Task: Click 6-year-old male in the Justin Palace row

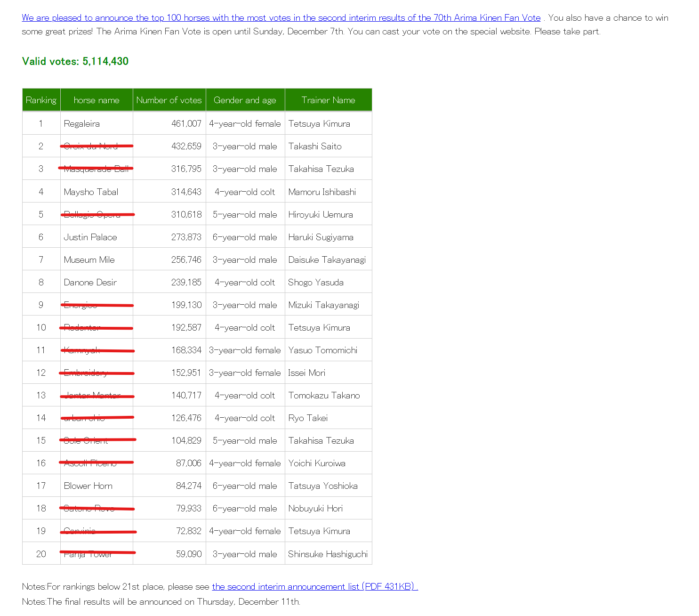Action: (245, 237)
